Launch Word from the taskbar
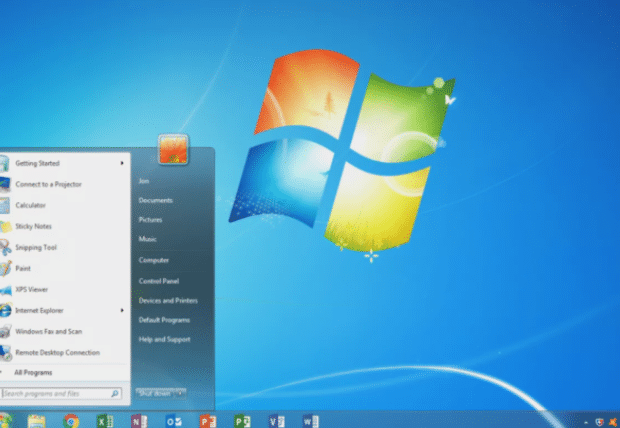The width and height of the screenshot is (620, 428). (310, 420)
